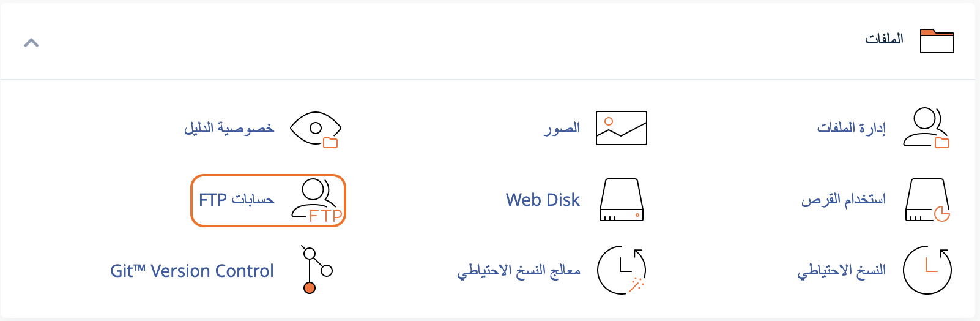The width and height of the screenshot is (980, 321).
Task: Open the Web Disk drive icon
Action: click(x=622, y=200)
